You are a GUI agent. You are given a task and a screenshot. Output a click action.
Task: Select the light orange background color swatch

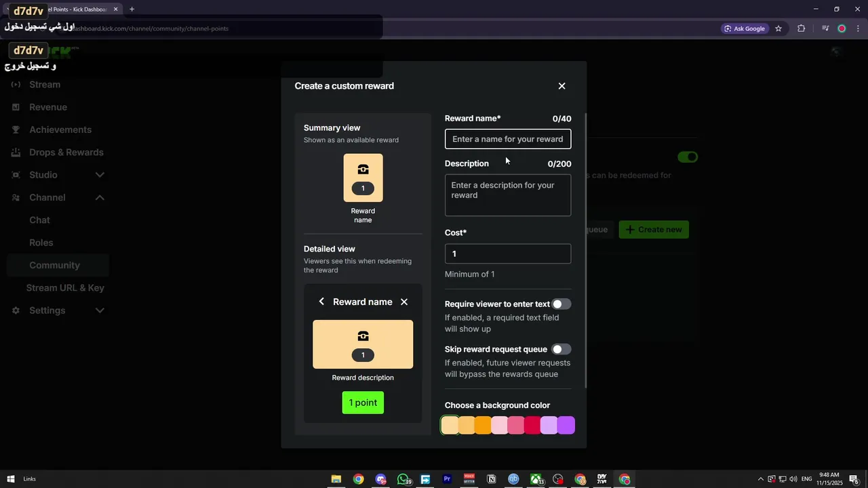pyautogui.click(x=467, y=425)
